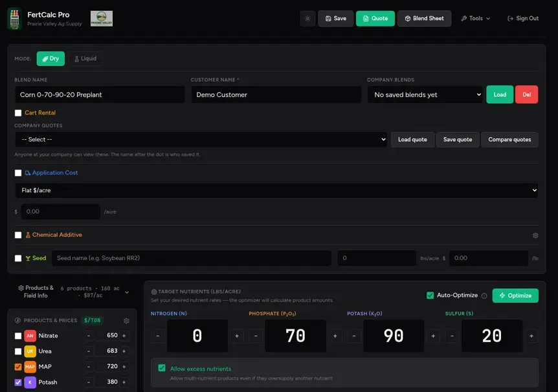Open the Company Blends dropdown

(425, 95)
